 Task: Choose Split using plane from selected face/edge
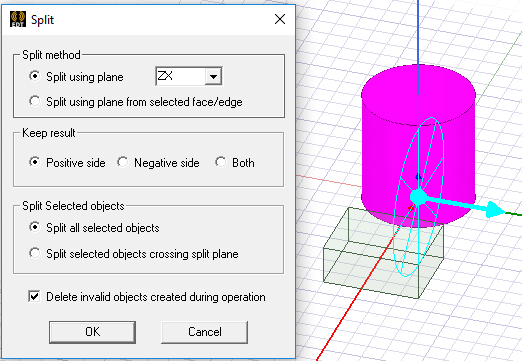tap(34, 101)
